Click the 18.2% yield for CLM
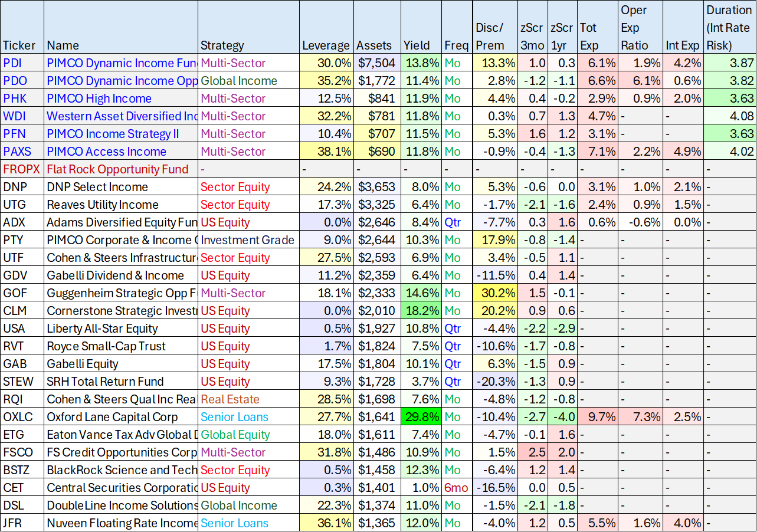The image size is (757, 532). (421, 311)
